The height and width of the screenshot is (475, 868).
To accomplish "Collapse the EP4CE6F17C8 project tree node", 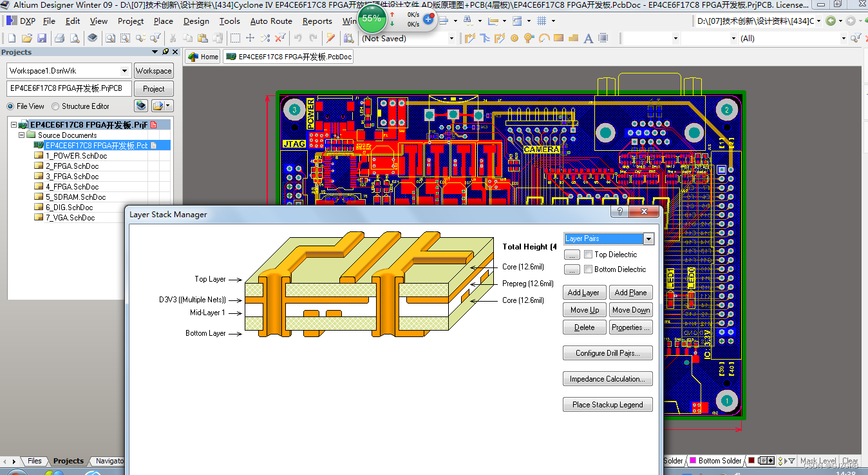I will (14, 125).
